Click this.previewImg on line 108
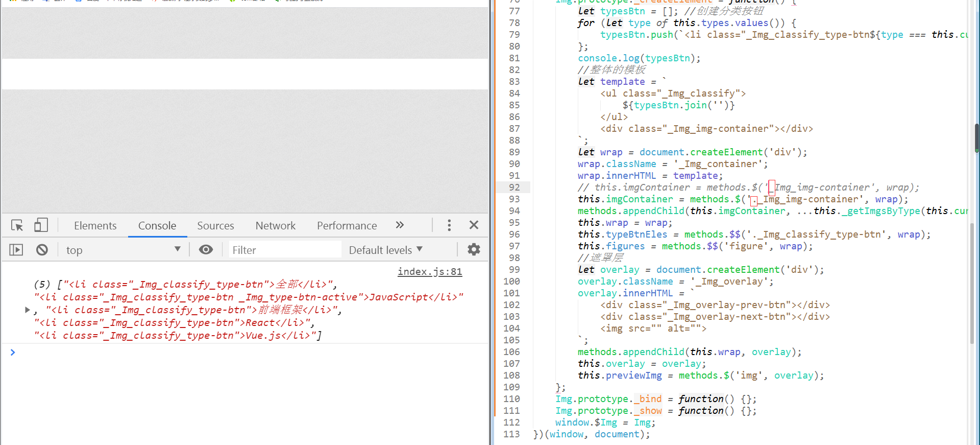Image resolution: width=980 pixels, height=445 pixels. 620,376
